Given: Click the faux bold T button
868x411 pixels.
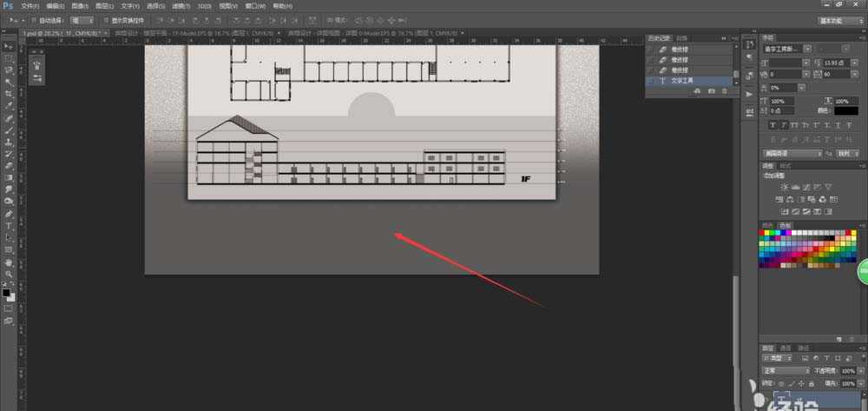Looking at the screenshot, I should [x=771, y=125].
